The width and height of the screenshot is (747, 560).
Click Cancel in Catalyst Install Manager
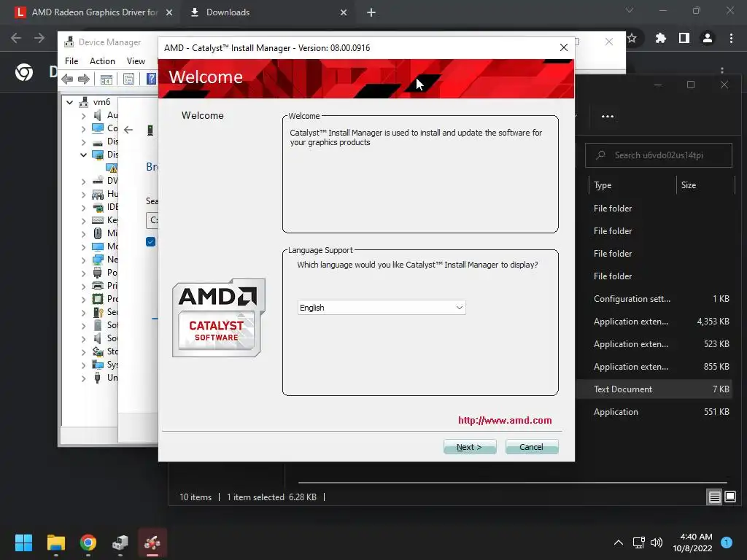click(532, 447)
